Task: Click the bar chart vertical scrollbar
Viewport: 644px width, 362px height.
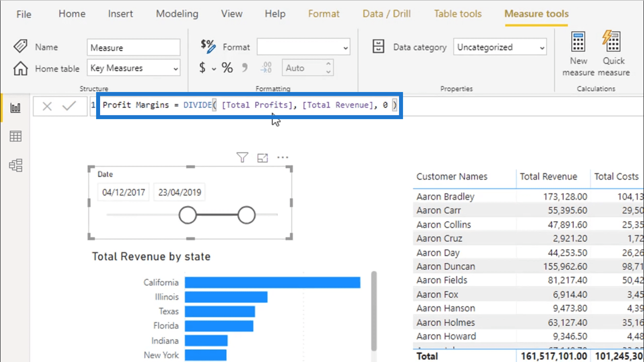Action: pyautogui.click(x=374, y=311)
